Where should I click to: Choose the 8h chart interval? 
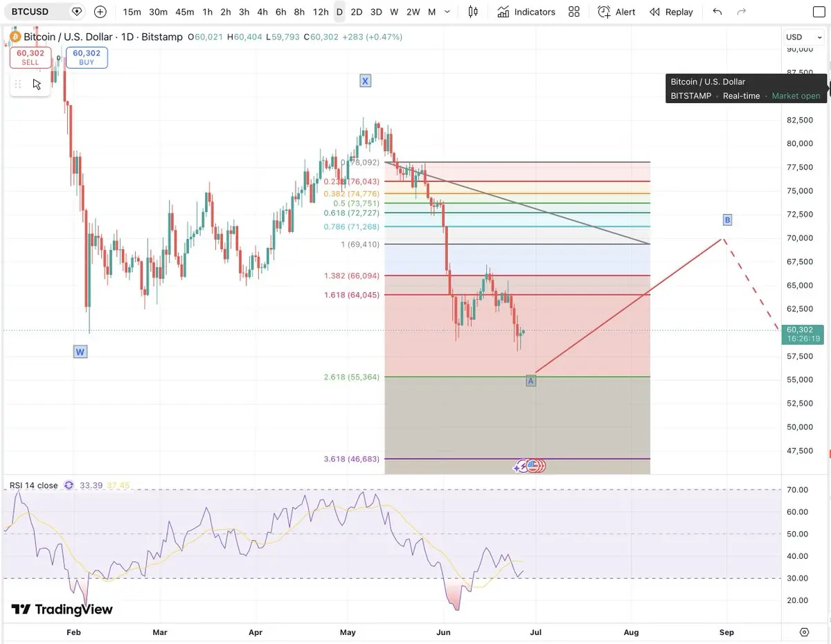coord(299,12)
